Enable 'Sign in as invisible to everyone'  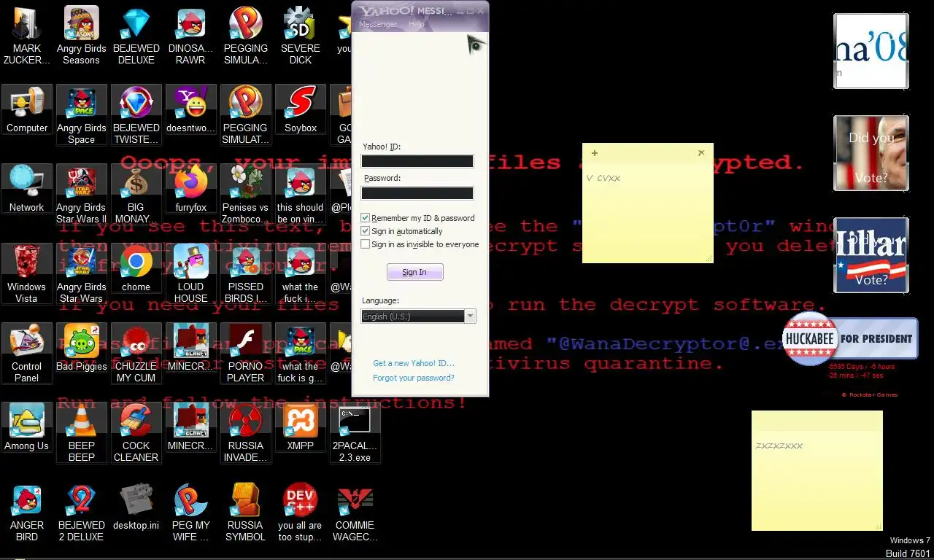coord(366,244)
